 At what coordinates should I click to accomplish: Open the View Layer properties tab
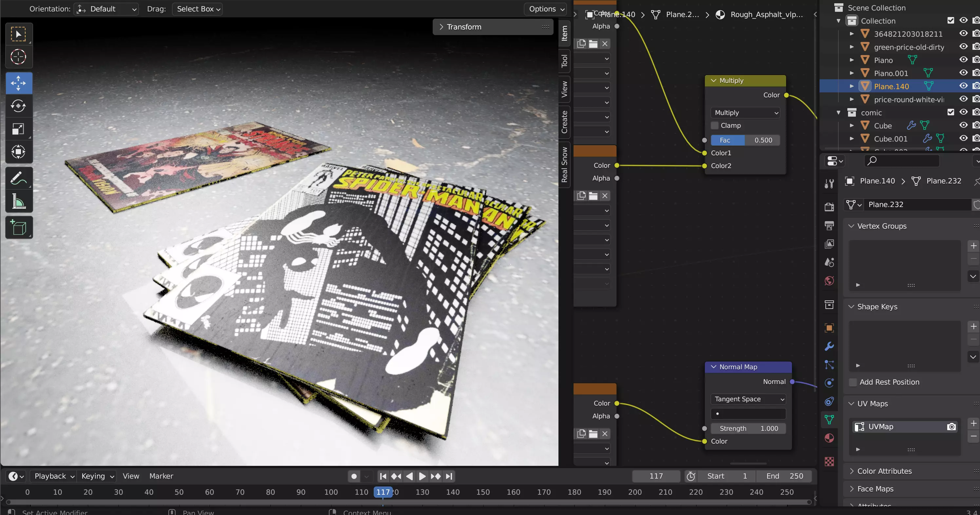pyautogui.click(x=829, y=244)
